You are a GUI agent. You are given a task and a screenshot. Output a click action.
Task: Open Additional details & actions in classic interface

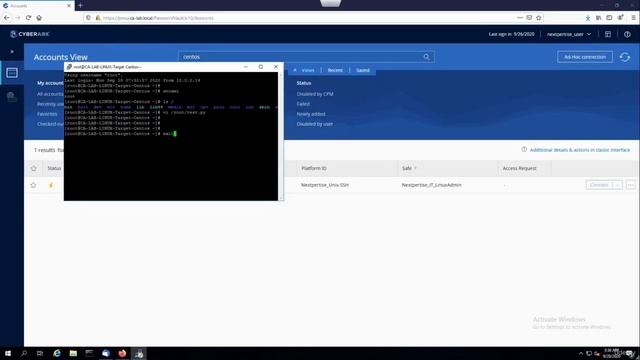(x=580, y=150)
